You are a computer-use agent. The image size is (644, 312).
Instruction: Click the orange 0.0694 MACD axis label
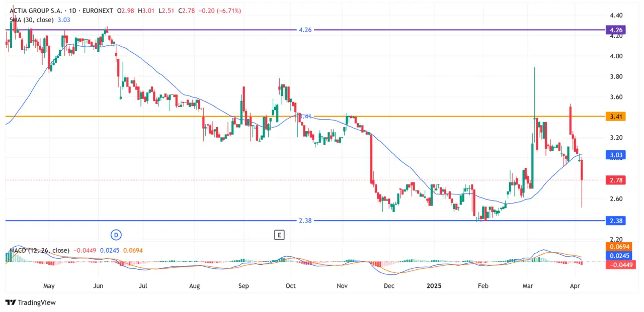(620, 247)
